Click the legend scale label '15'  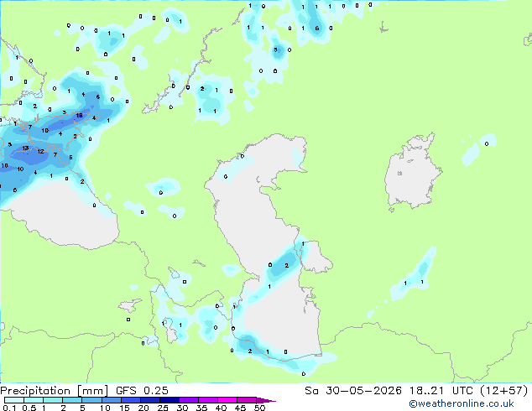tap(124, 408)
